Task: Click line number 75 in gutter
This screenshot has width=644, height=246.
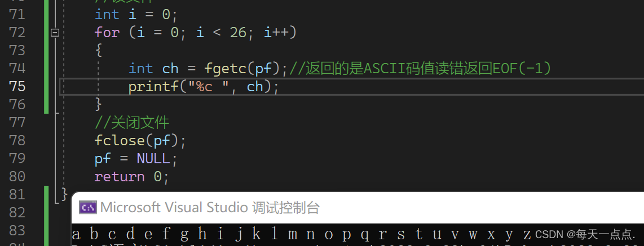Action: pos(17,87)
